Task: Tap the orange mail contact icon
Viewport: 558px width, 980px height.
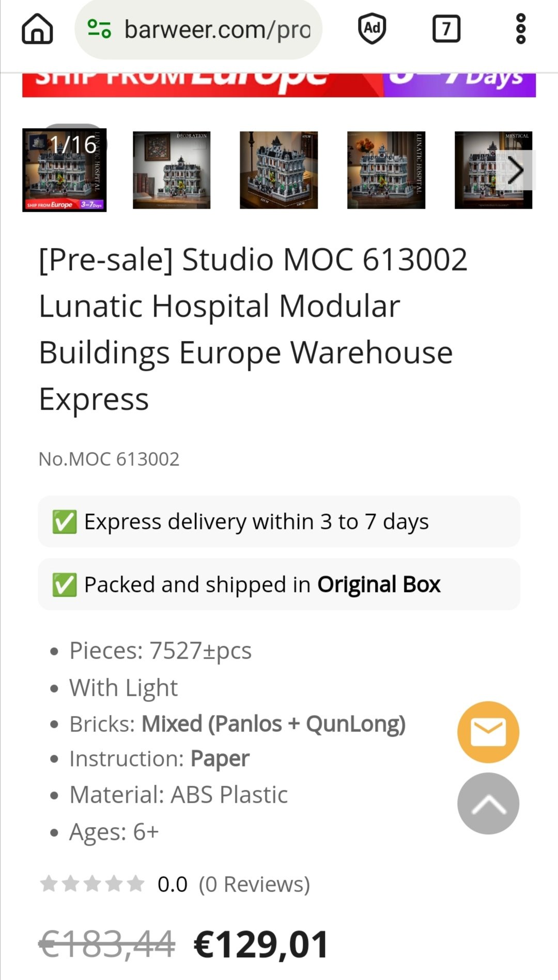Action: tap(488, 732)
